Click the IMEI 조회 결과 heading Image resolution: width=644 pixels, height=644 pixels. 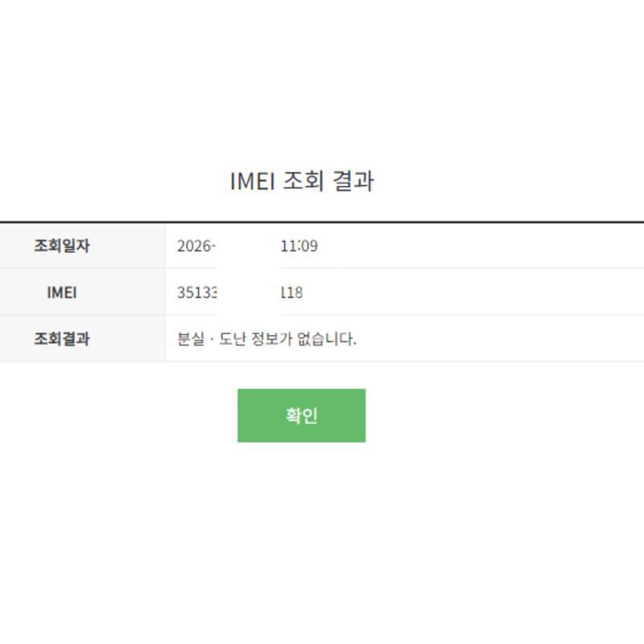(x=302, y=181)
